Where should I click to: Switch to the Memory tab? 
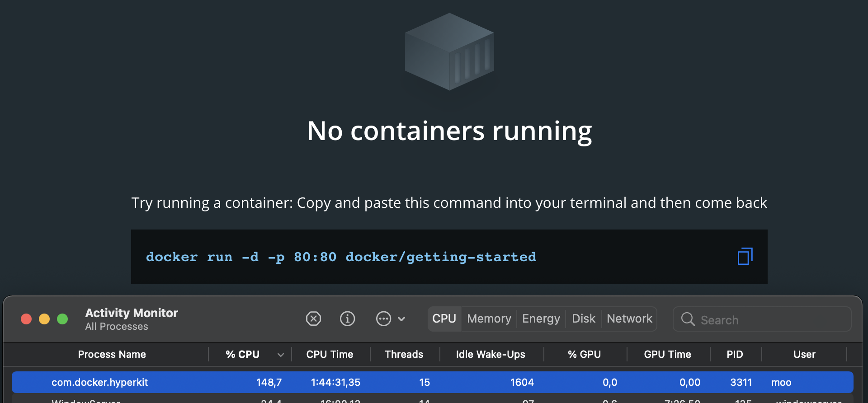[x=489, y=319]
